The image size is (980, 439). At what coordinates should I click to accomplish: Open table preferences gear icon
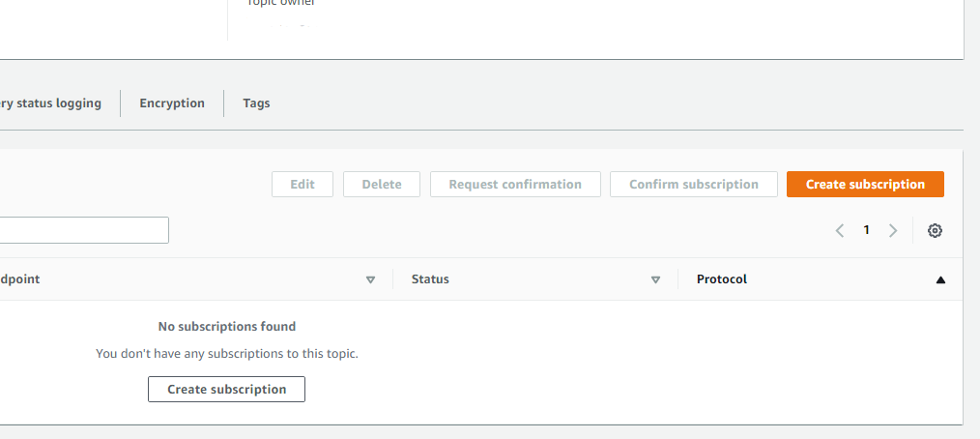coord(935,230)
